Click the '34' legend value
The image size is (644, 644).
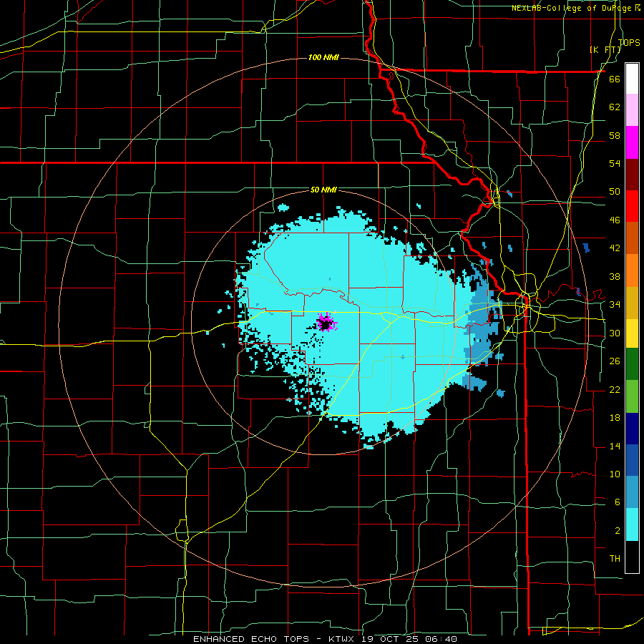coord(615,305)
